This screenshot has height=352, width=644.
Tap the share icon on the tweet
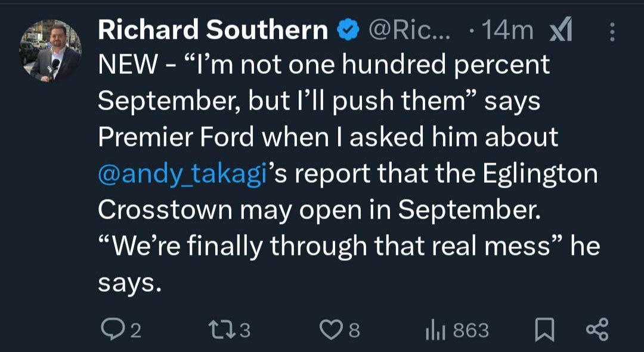pyautogui.click(x=597, y=330)
